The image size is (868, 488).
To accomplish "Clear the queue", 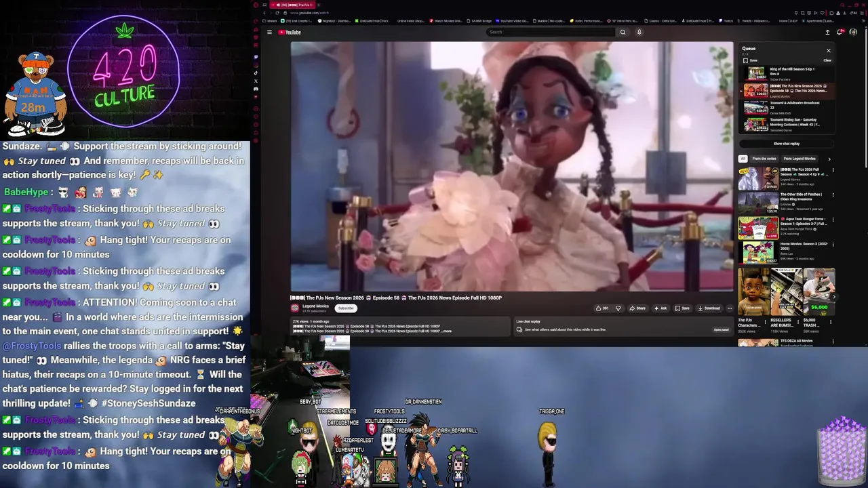I will coord(827,60).
